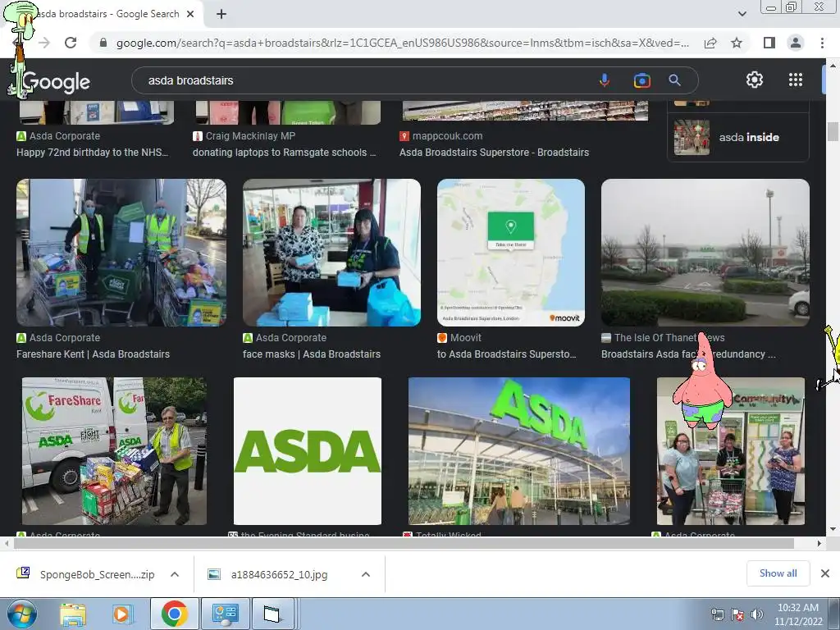Open the Moovit source link
Image resolution: width=840 pixels, height=630 pixels.
pos(459,337)
